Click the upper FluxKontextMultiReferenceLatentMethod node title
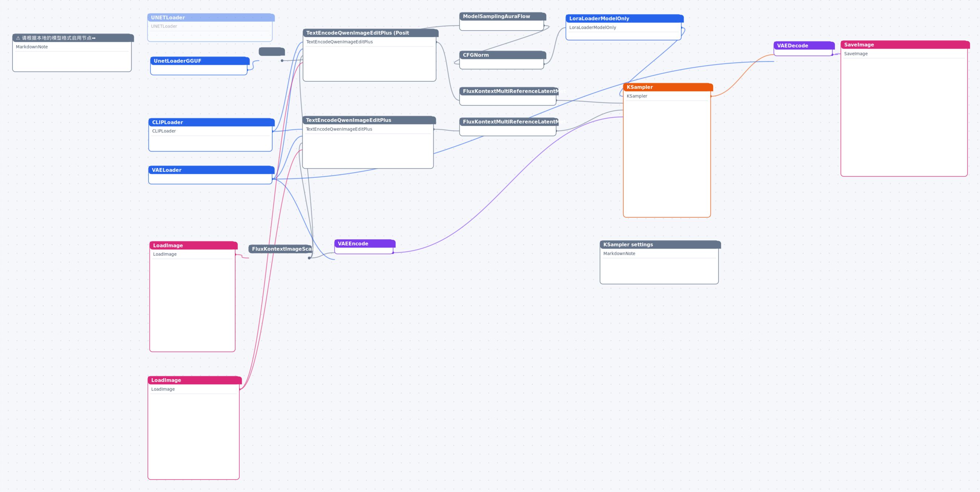The width and height of the screenshot is (980, 492). coord(508,91)
